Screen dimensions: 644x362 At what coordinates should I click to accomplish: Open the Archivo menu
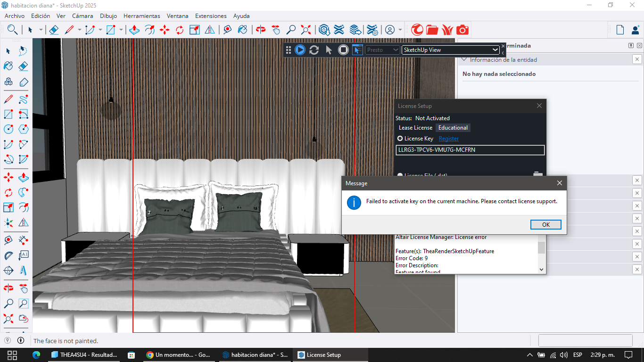(x=15, y=16)
